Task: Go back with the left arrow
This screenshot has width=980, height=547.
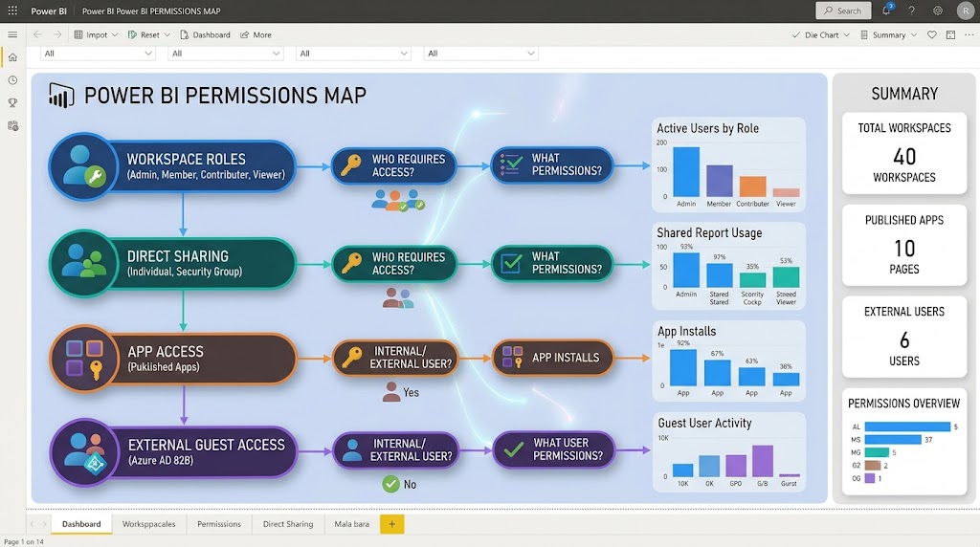Action: [x=37, y=34]
